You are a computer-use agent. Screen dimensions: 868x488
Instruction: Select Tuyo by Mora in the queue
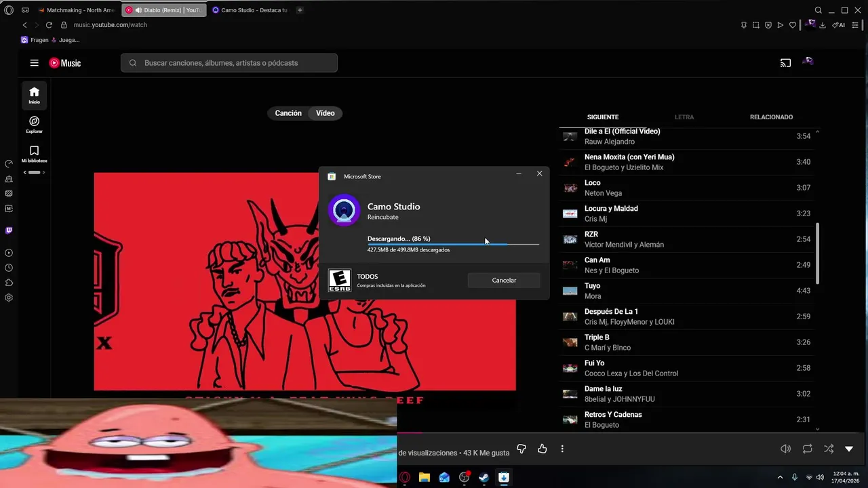click(x=686, y=291)
